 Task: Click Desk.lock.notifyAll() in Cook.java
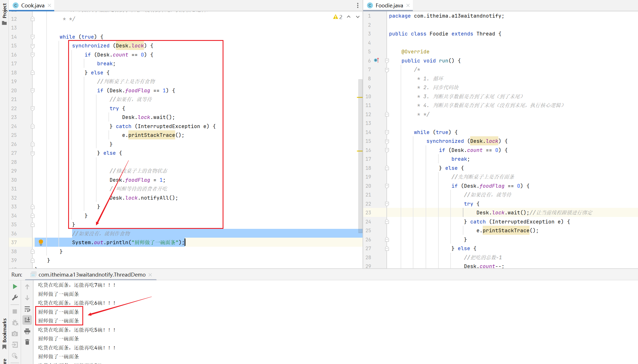point(144,198)
